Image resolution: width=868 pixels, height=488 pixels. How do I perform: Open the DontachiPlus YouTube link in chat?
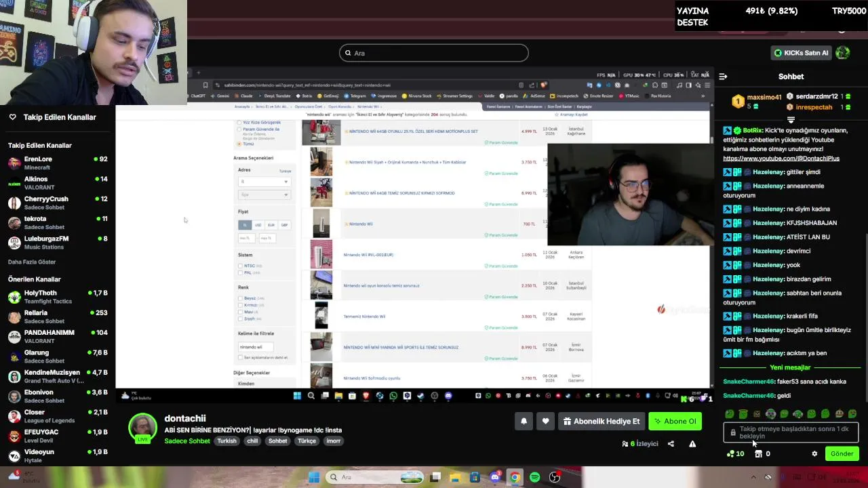pyautogui.click(x=781, y=159)
